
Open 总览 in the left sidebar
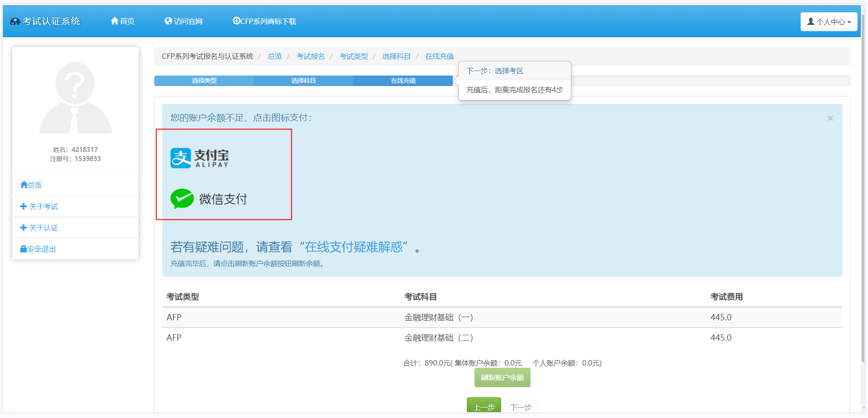coord(76,185)
